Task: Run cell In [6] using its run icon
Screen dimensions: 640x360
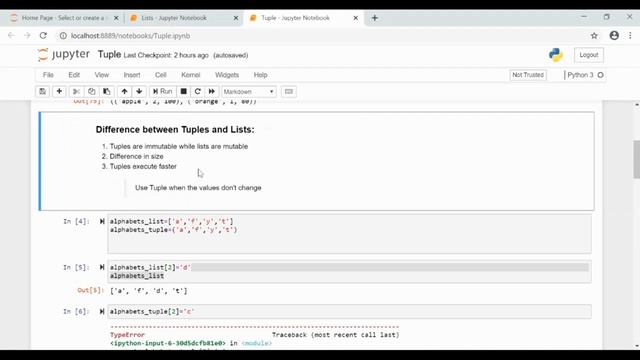Action: point(102,311)
